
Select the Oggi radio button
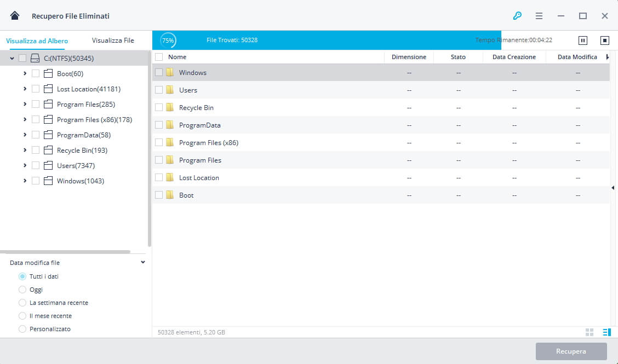click(22, 290)
